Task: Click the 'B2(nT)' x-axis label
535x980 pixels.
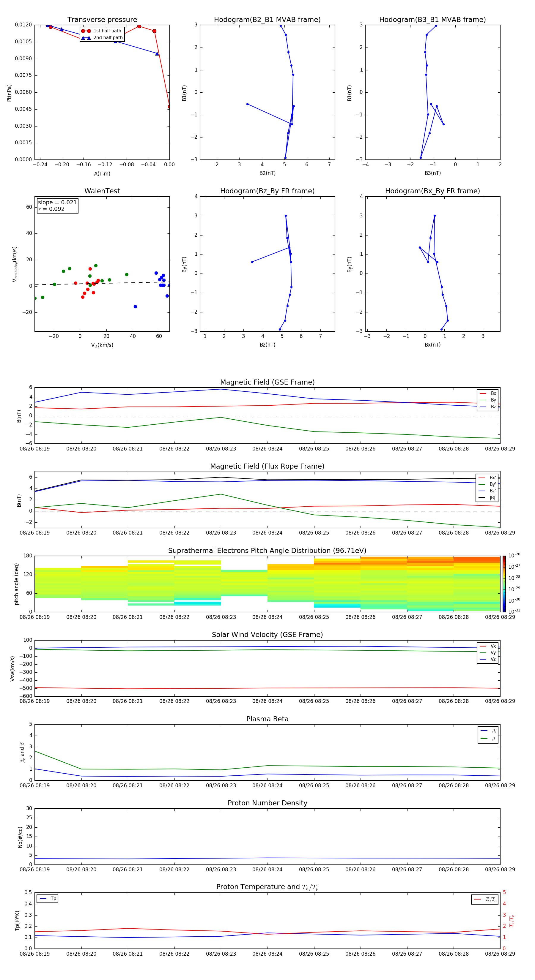Action: point(267,173)
